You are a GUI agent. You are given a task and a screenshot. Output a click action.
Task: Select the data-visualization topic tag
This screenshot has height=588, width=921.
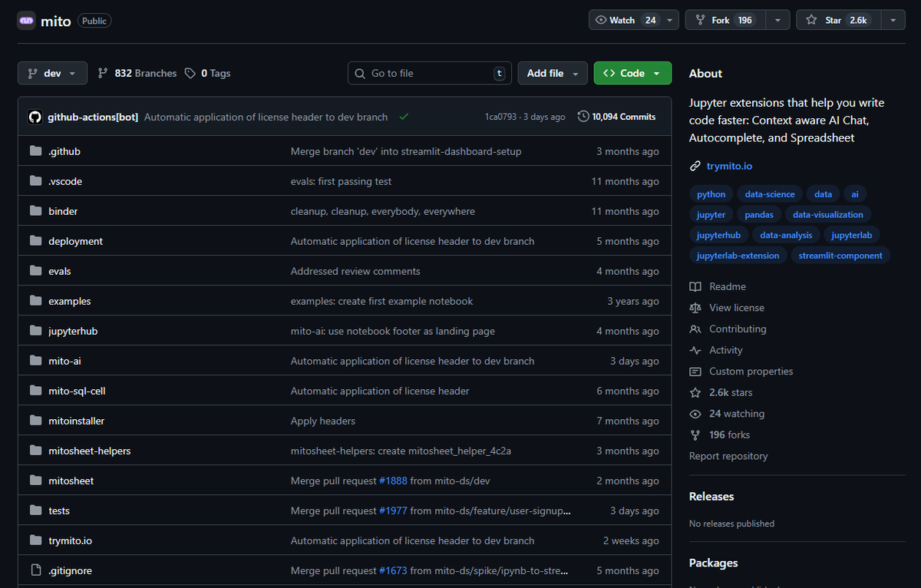click(x=828, y=215)
